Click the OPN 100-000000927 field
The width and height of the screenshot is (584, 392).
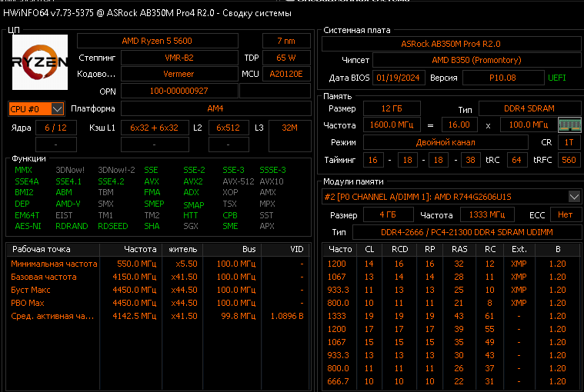coord(179,91)
